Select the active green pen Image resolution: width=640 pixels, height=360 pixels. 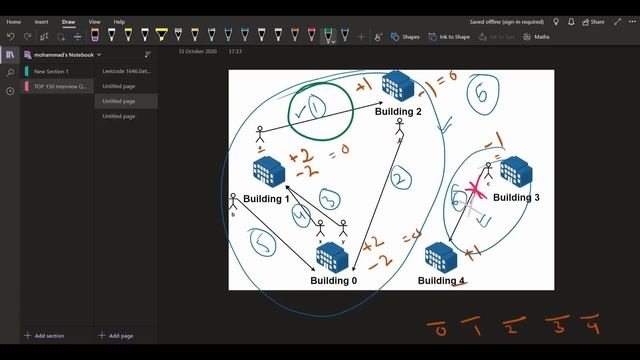(x=327, y=35)
